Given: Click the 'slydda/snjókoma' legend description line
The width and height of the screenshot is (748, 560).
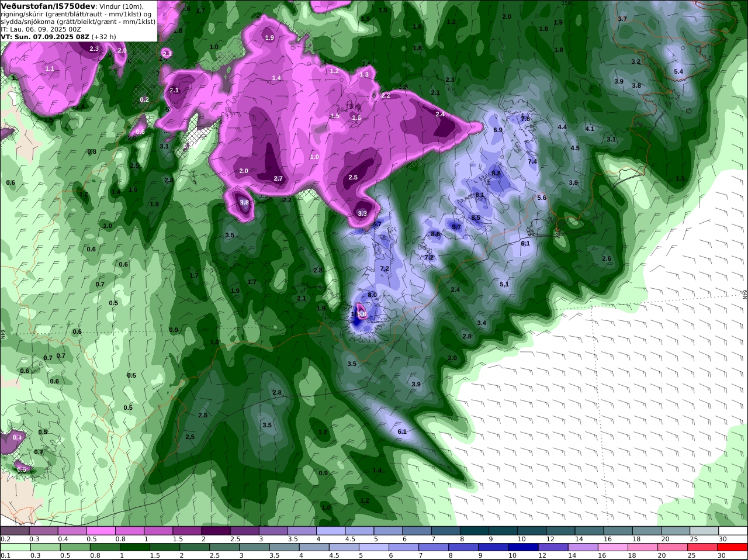Looking at the screenshot, I should tap(78, 21).
